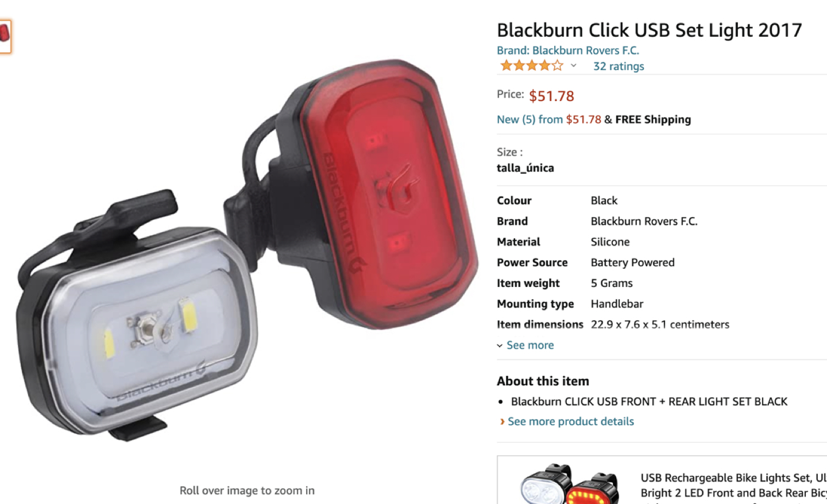827x504 pixels.
Task: Click the Roll over image to zoom text
Action: coord(247,490)
